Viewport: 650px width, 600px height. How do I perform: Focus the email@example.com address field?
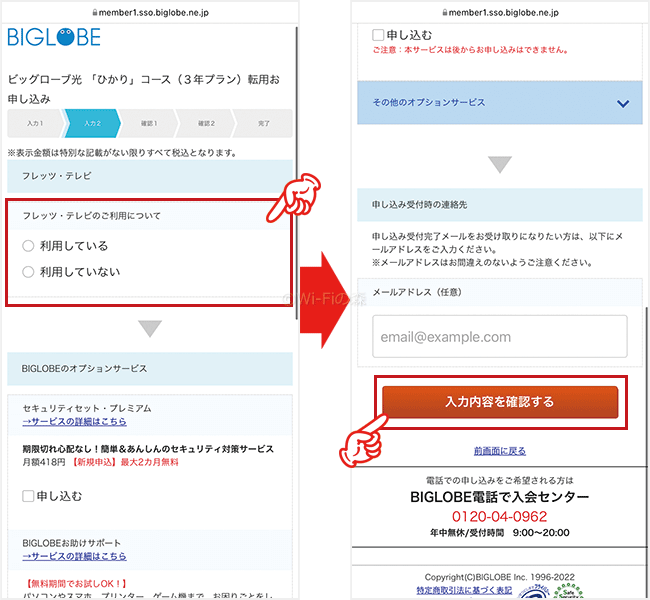(500, 336)
